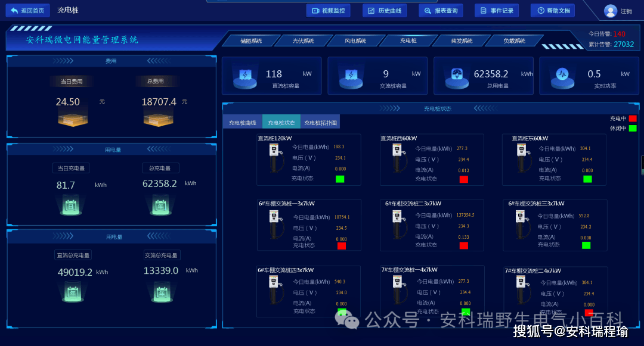Click the 实时功率 pulse icon
This screenshot has width=644, height=346.
[x=562, y=77]
